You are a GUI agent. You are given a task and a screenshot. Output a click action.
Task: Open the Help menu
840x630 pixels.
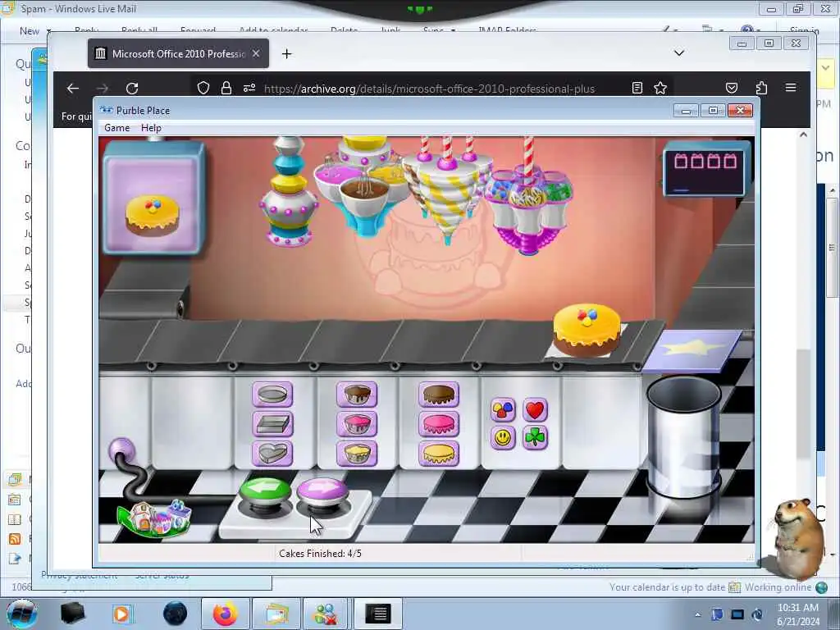pyautogui.click(x=151, y=128)
